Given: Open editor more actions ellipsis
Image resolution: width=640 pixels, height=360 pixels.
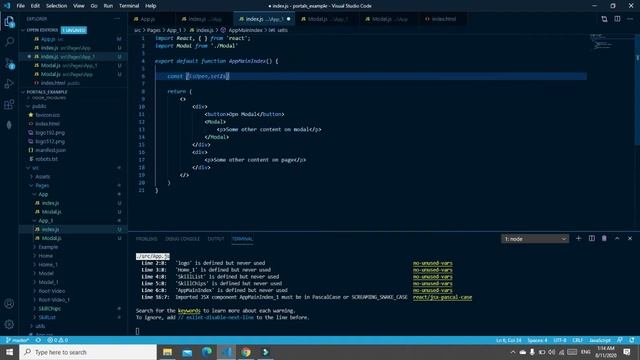Looking at the screenshot, I should coord(630,19).
